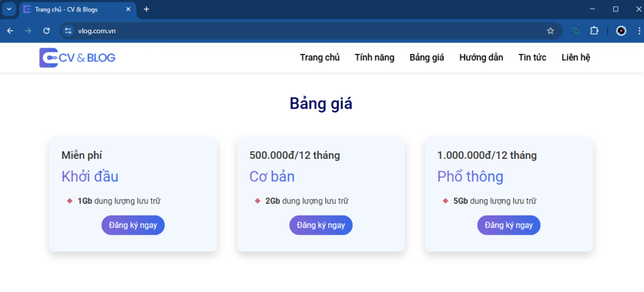The height and width of the screenshot is (292, 644).
Task: Click the Phổ thông plan title
Action: [470, 176]
